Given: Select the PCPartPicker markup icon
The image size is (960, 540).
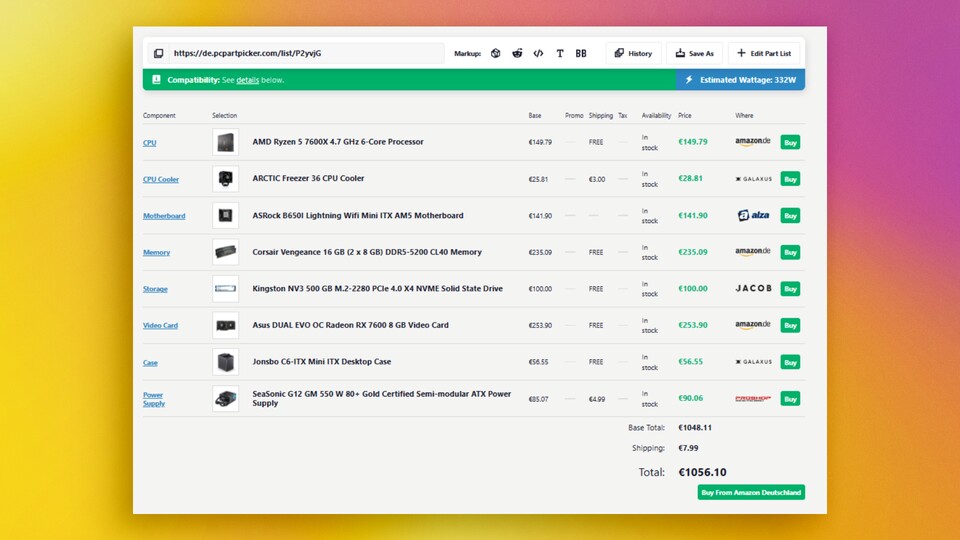Looking at the screenshot, I should point(495,53).
